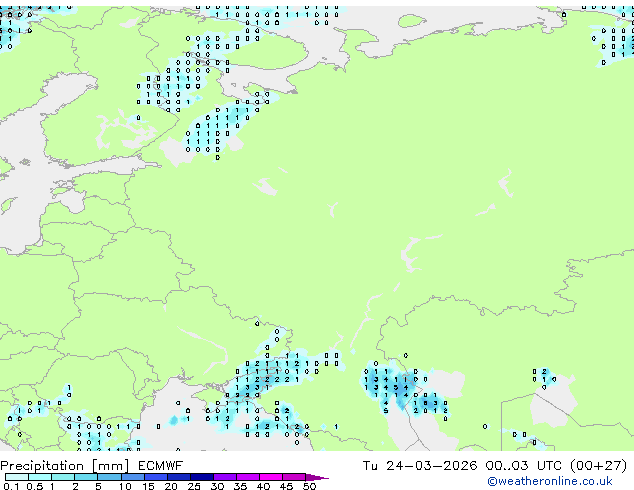The width and height of the screenshot is (634, 490).
Task: Click the 0.1–0.5 mm legend color swatch
Action: pos(17,477)
